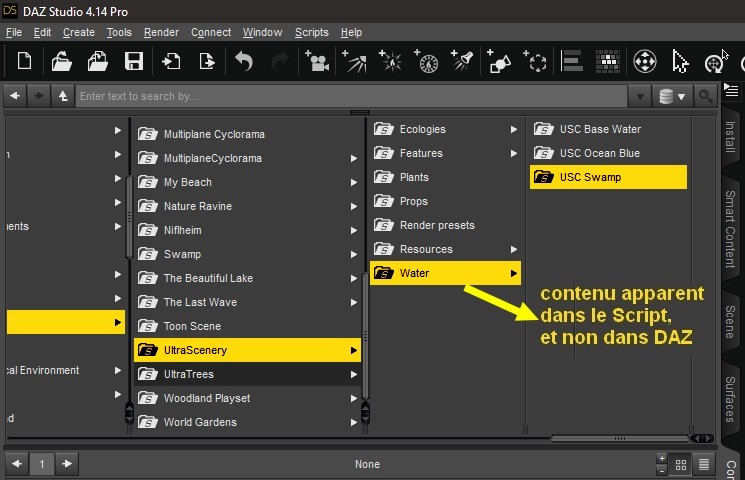Go up one folder level
745x480 pixels.
click(63, 96)
